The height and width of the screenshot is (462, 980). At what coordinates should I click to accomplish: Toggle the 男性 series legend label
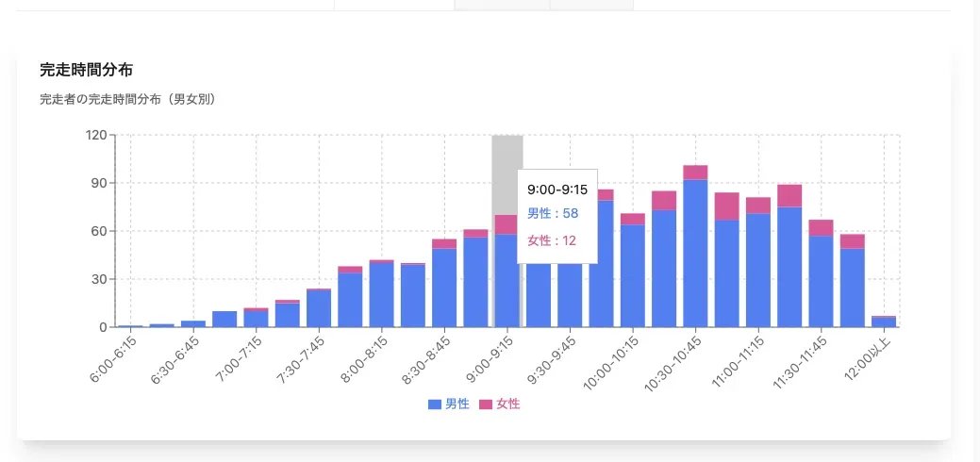(457, 404)
